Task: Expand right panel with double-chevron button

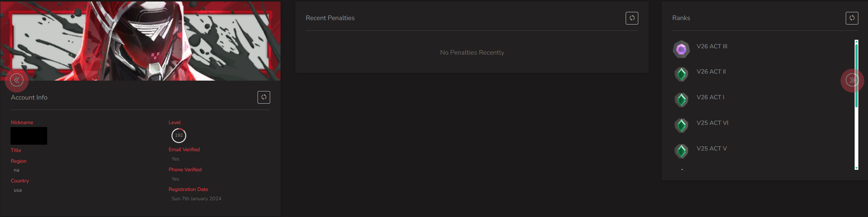Action: click(852, 80)
